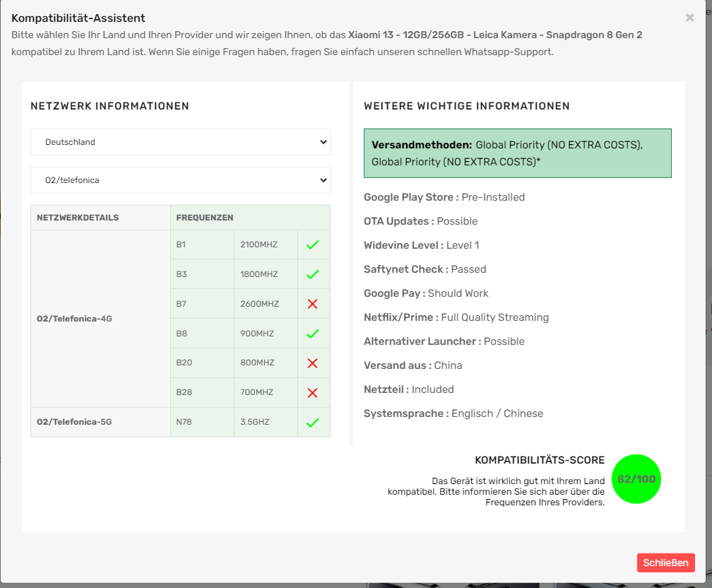Click the 2600MHZ frequency cell
This screenshot has height=588, width=712.
[x=259, y=304]
